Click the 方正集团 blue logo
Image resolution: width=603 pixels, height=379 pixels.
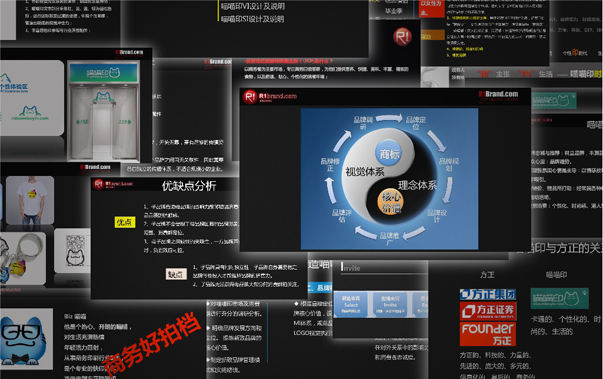(488, 294)
